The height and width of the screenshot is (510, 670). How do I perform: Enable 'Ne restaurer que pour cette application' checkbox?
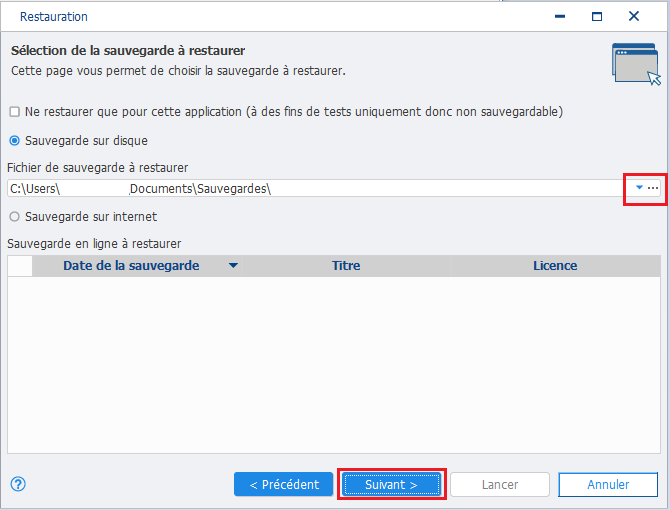[x=15, y=112]
